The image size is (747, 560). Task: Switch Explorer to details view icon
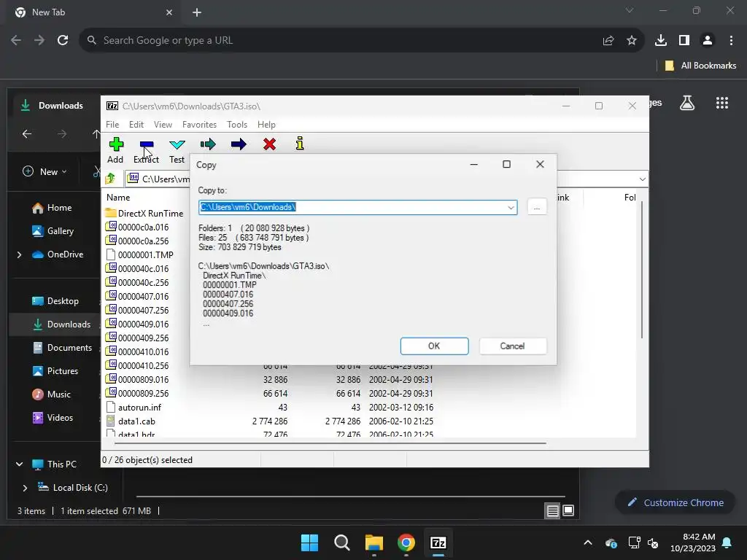pos(553,511)
